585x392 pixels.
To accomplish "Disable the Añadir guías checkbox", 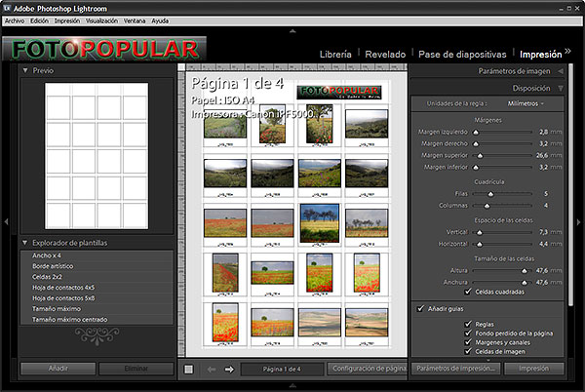I will [421, 308].
